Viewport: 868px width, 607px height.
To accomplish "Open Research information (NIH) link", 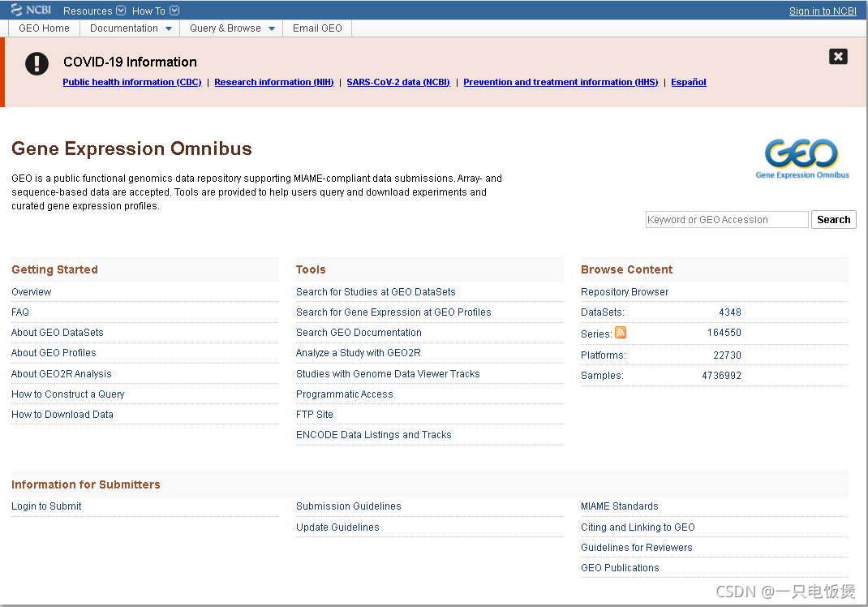I will (274, 82).
